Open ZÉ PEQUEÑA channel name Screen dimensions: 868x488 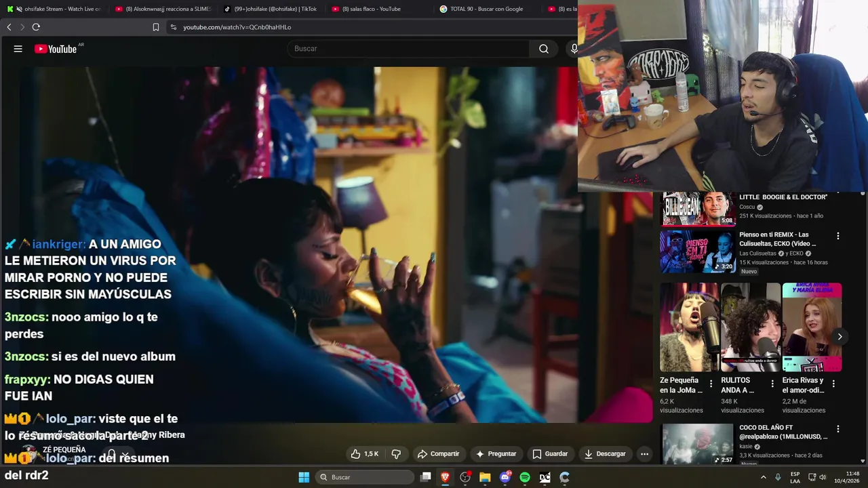[x=64, y=449]
